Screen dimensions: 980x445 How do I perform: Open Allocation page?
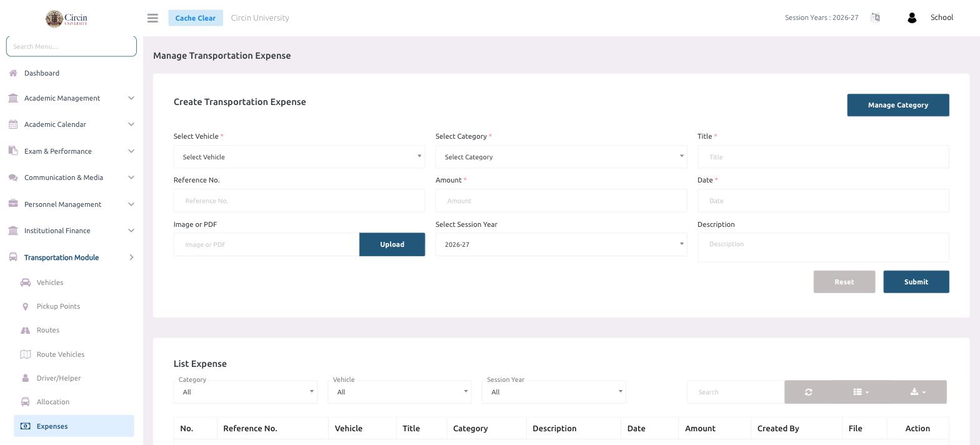(x=53, y=402)
